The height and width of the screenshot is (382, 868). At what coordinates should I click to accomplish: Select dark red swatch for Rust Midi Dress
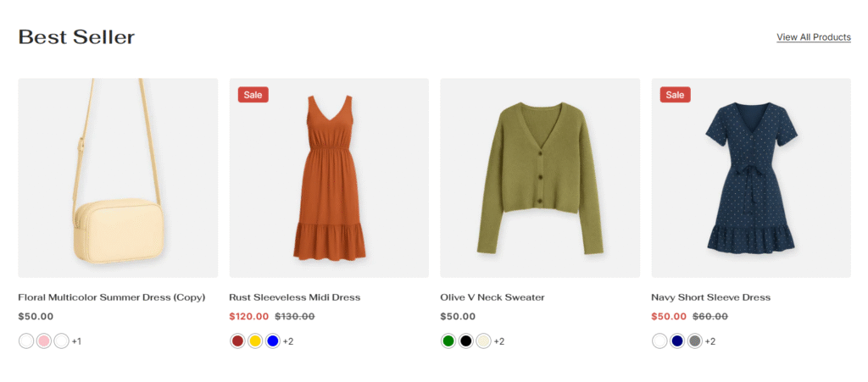(237, 341)
